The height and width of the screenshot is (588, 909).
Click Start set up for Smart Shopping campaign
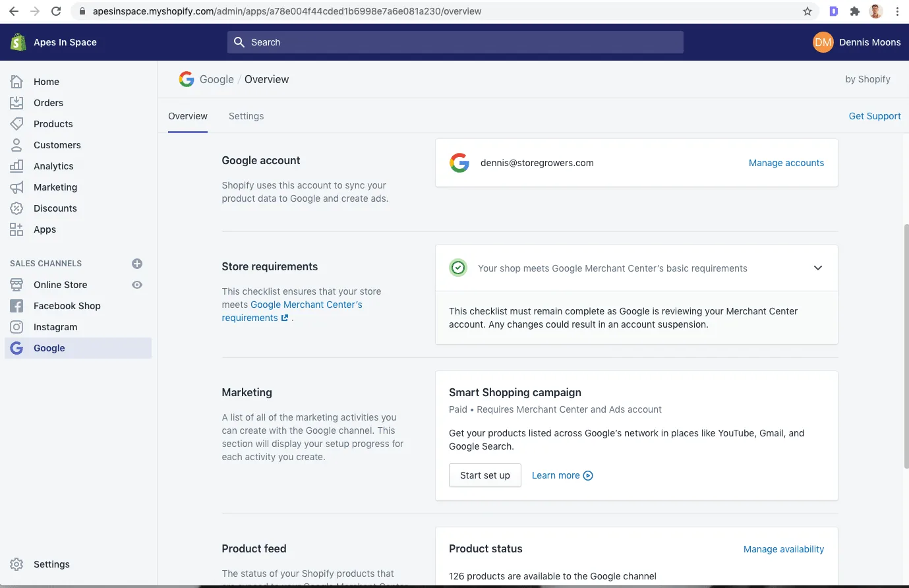tap(484, 475)
